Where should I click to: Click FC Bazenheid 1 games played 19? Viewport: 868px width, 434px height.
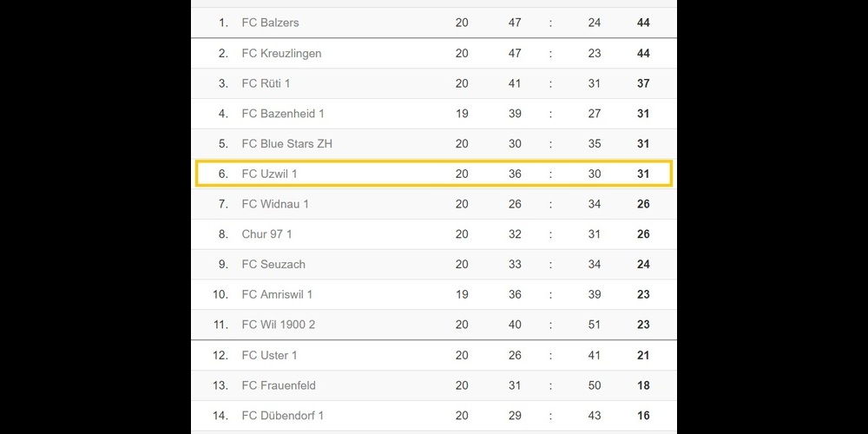[x=462, y=114]
